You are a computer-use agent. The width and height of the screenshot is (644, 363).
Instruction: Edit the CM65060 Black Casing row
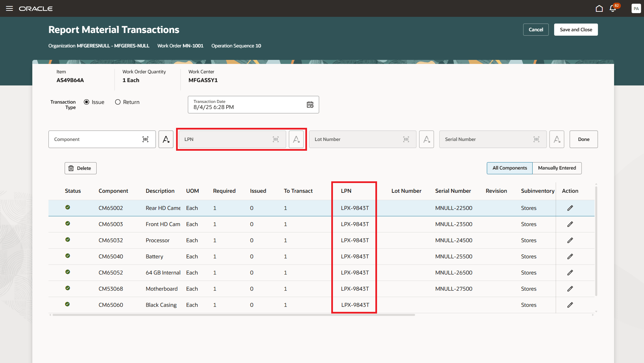point(570,305)
